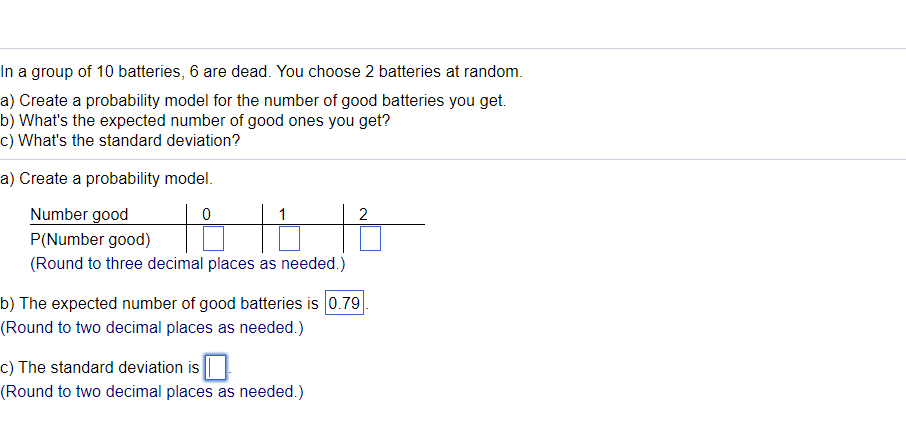Click the 'a) Create a probability model.' heading

(106, 179)
